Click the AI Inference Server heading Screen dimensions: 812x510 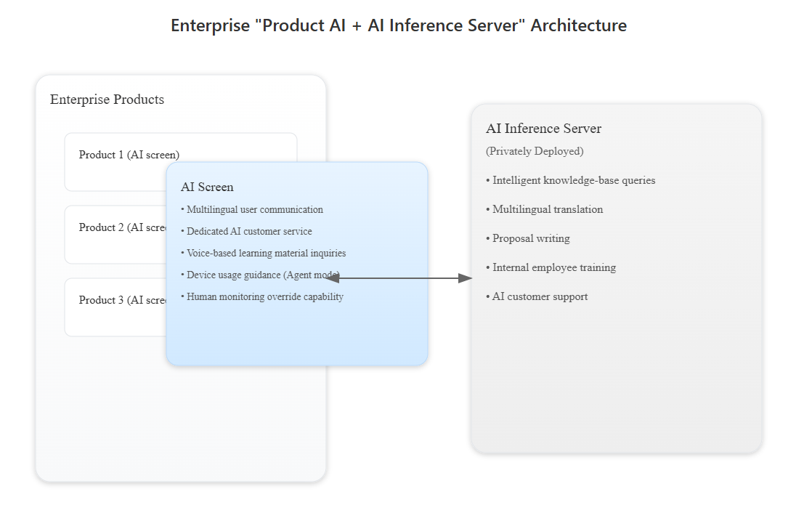pos(543,128)
